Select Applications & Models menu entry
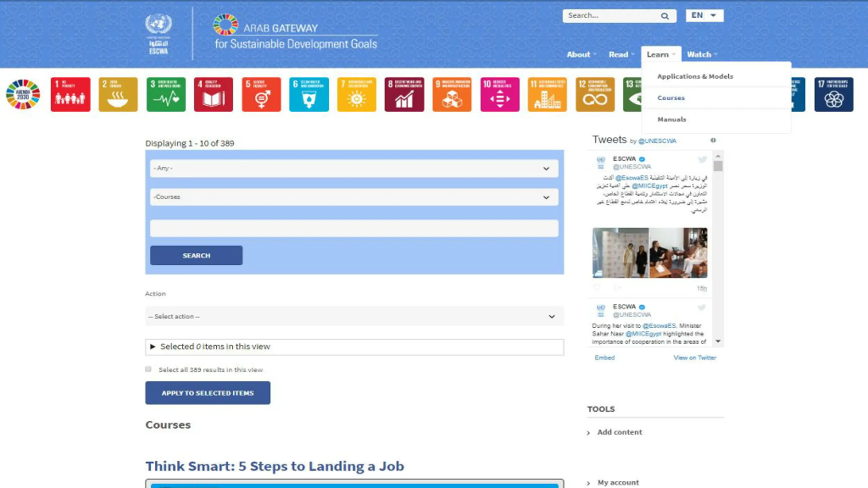The height and width of the screenshot is (488, 868). (x=695, y=76)
